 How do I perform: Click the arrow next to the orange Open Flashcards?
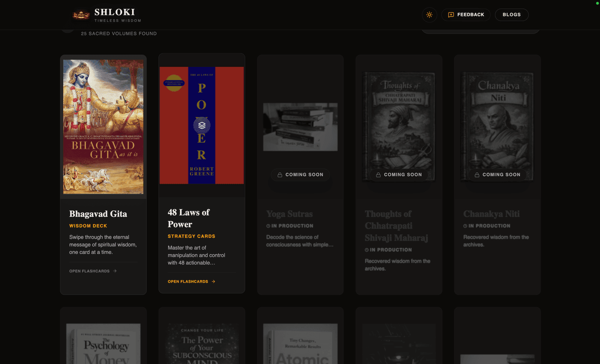coord(213,282)
